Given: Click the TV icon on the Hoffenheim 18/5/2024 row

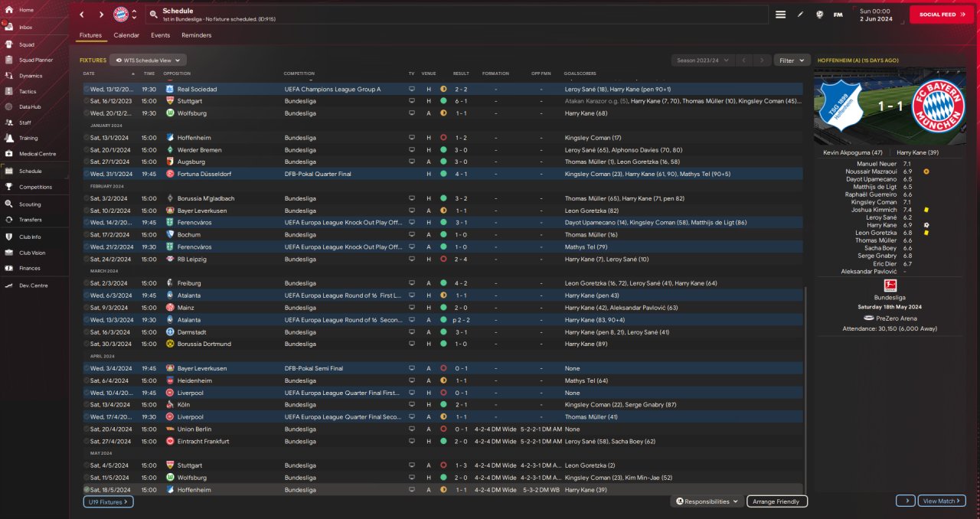Looking at the screenshot, I should (411, 490).
